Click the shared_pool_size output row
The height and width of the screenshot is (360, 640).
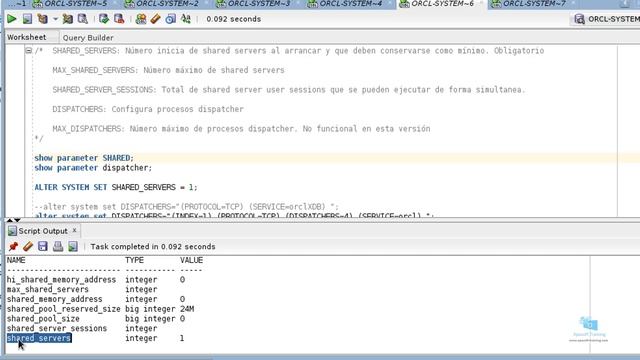point(96,319)
